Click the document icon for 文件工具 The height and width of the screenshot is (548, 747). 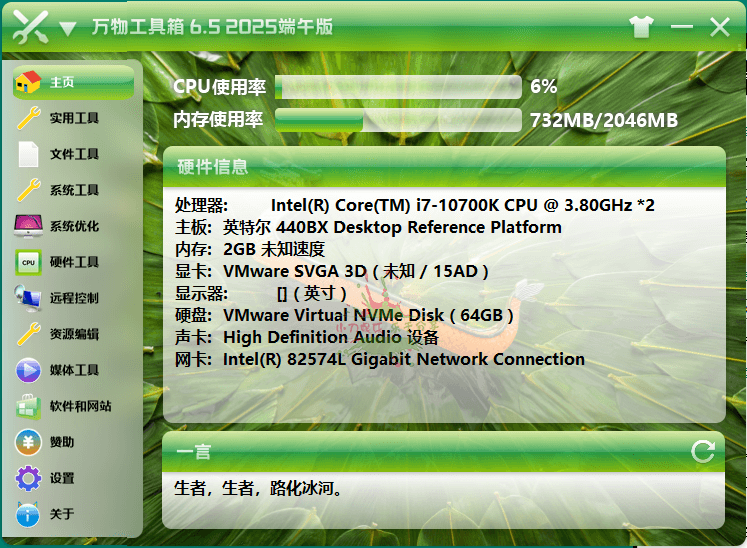pos(28,154)
